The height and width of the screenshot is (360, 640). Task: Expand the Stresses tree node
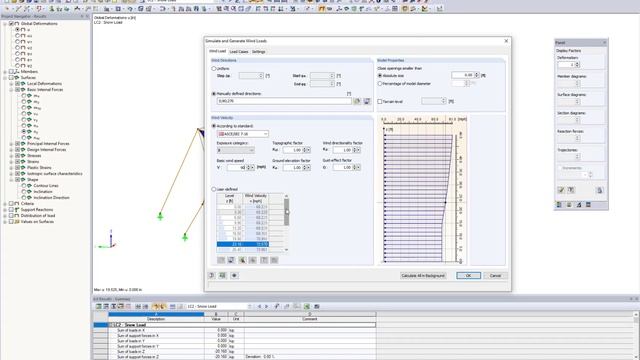click(x=11, y=156)
